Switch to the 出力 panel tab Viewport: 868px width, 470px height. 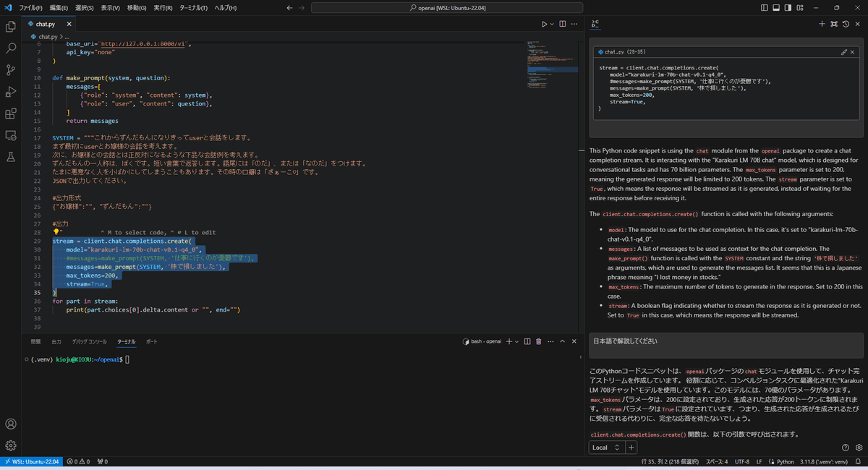point(56,341)
